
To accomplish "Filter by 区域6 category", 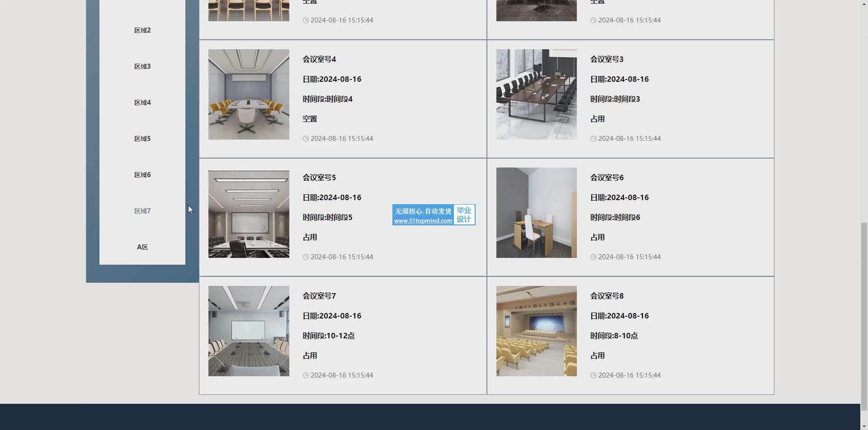I will point(142,175).
